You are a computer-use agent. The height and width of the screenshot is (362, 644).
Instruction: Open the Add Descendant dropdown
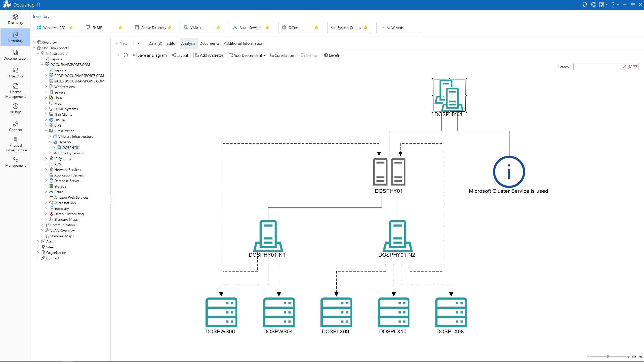(x=247, y=55)
